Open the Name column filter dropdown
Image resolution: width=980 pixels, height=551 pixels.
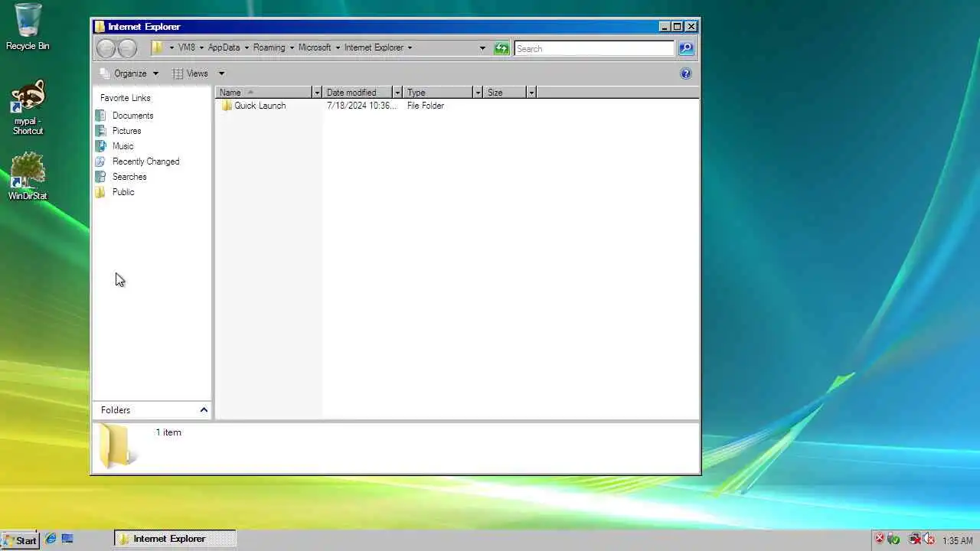[316, 93]
